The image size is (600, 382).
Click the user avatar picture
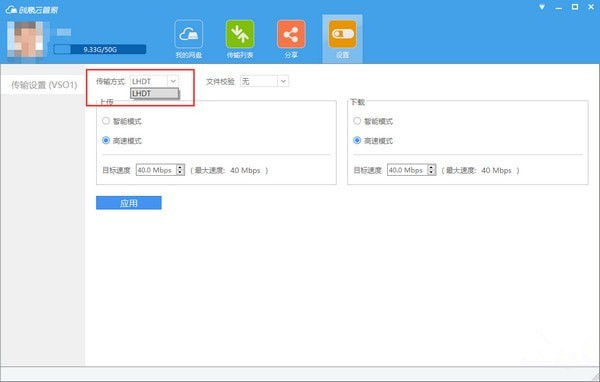coord(26,41)
